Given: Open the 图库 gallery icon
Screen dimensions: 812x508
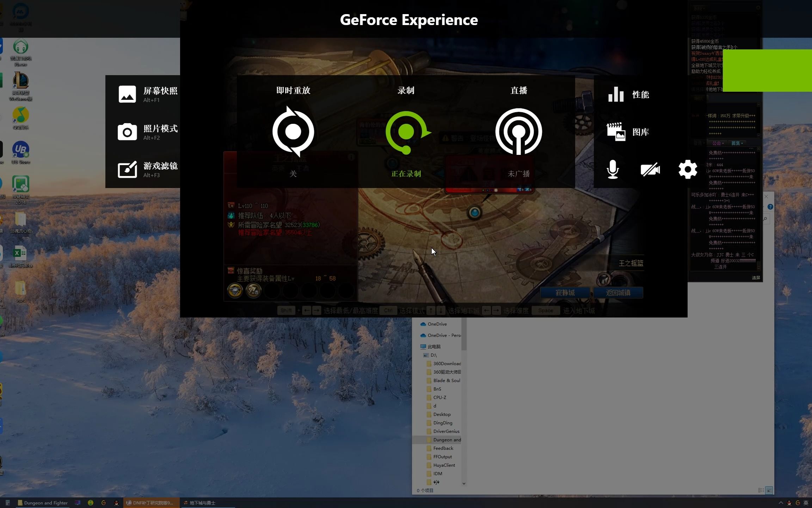Looking at the screenshot, I should pos(616,132).
